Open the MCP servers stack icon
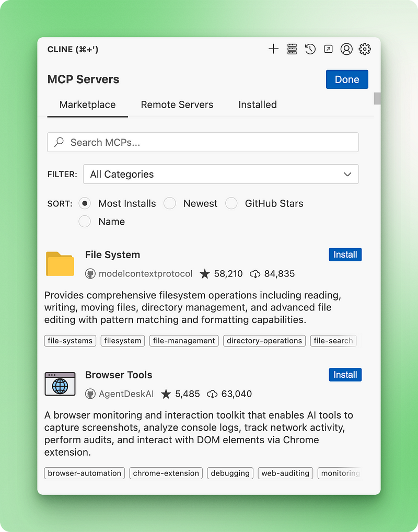 [x=292, y=49]
